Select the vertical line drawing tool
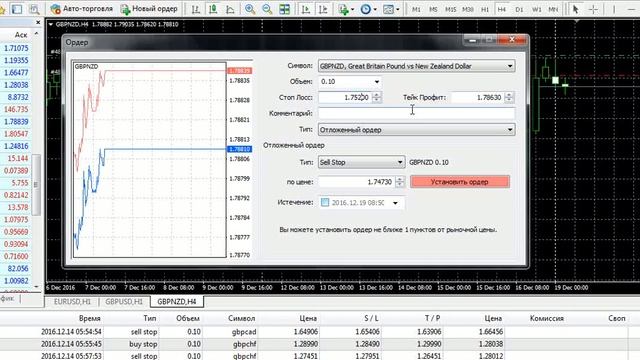This screenshot has width=640, height=360. click(x=614, y=9)
